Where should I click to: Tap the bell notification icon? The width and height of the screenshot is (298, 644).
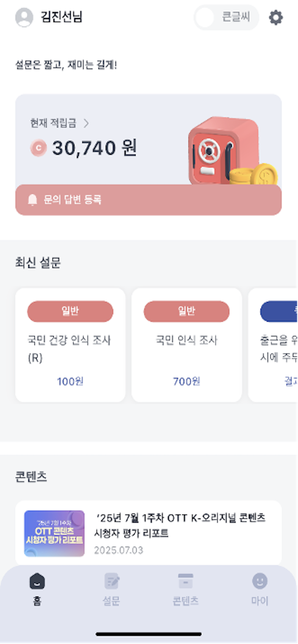click(x=33, y=200)
